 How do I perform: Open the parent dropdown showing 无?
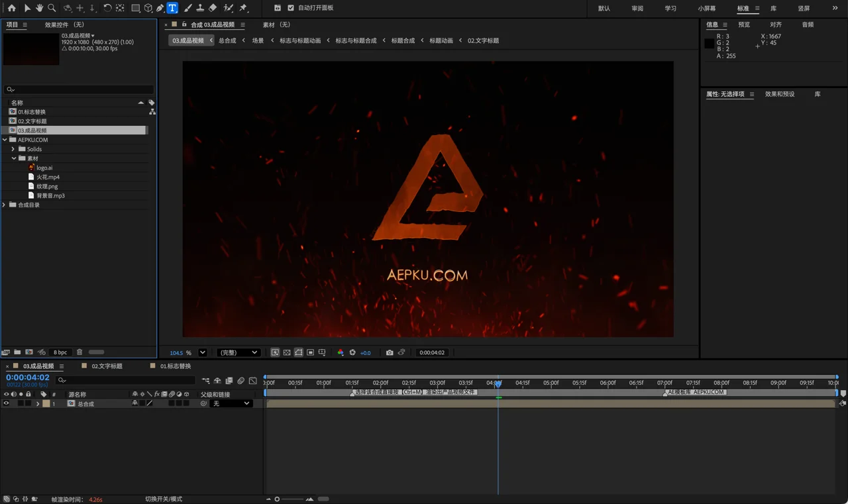tap(231, 403)
